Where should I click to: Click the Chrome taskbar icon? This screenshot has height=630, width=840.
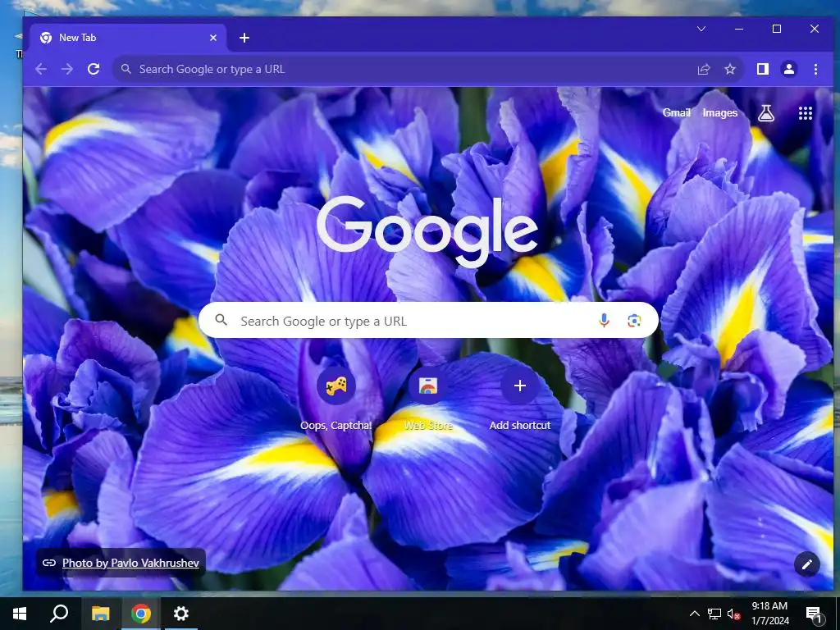pyautogui.click(x=141, y=614)
